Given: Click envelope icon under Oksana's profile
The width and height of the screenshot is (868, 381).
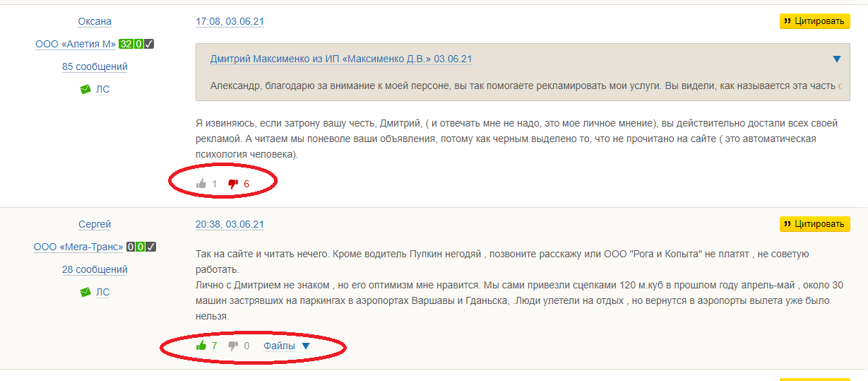Looking at the screenshot, I should point(85,90).
